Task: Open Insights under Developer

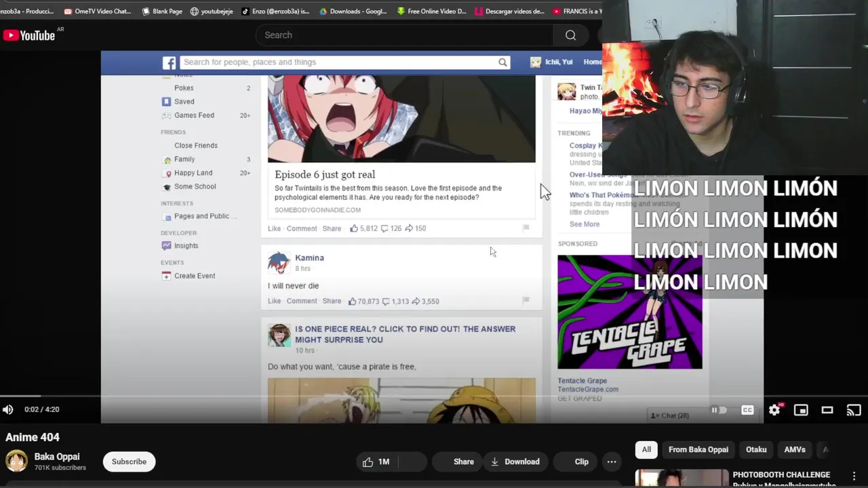Action: [186, 246]
